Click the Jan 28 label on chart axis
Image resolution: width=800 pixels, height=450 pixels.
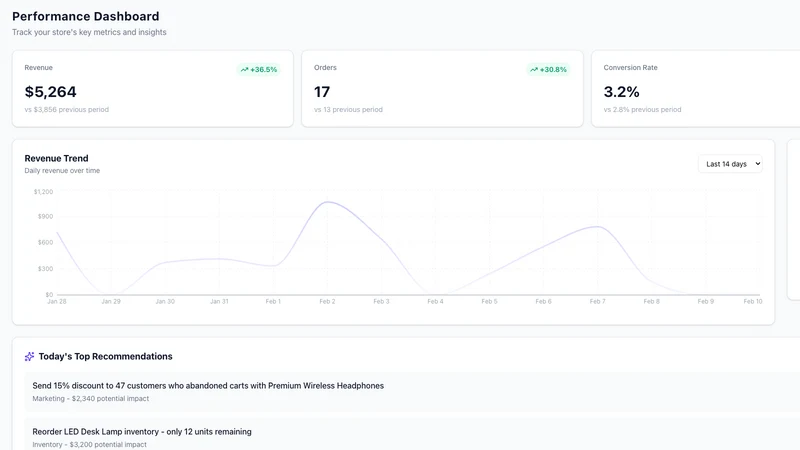tap(57, 302)
